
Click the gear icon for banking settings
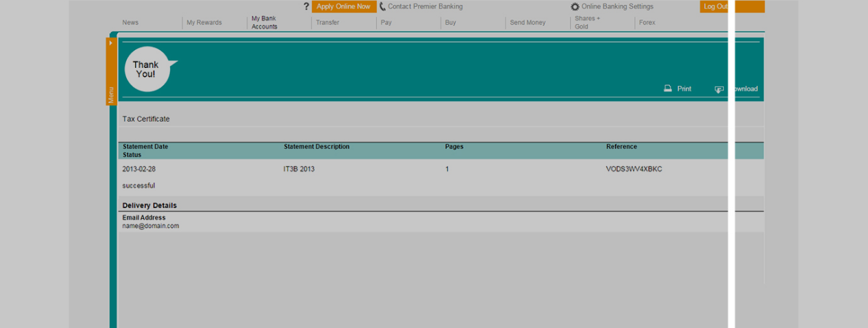[x=575, y=7]
